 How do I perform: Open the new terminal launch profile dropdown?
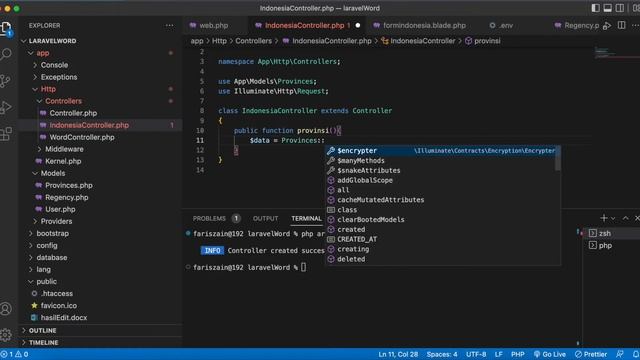613,218
